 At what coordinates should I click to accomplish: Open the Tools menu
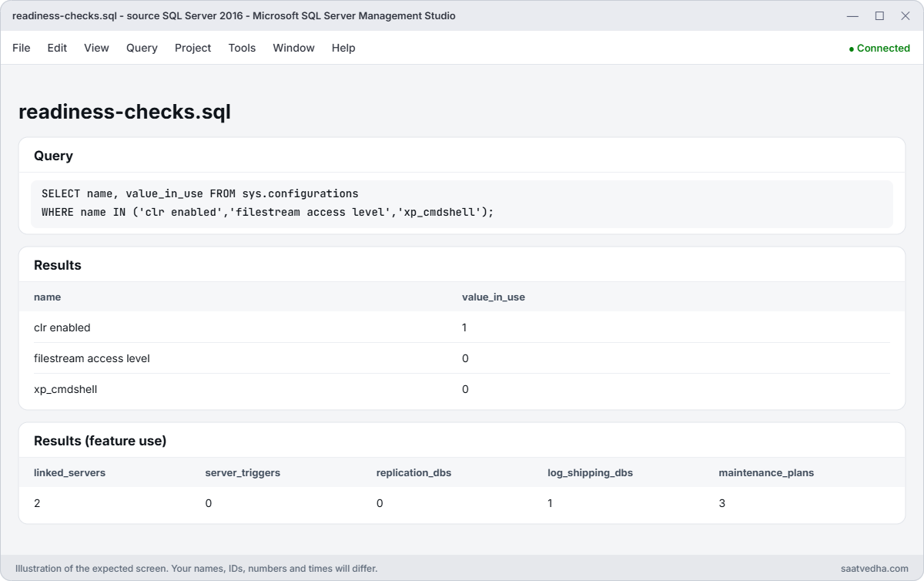click(242, 48)
